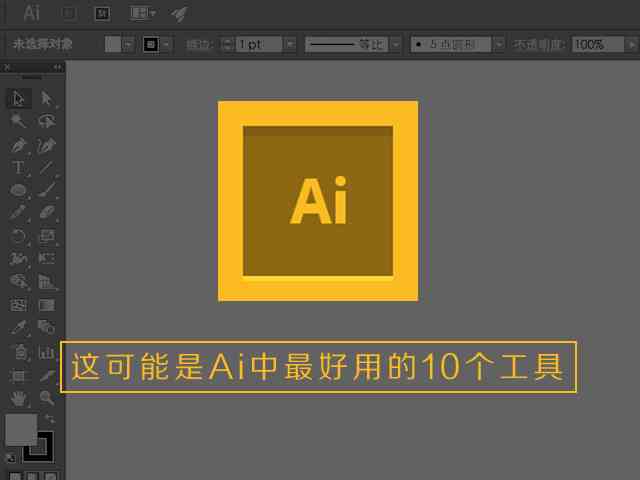This screenshot has width=640, height=480.
Task: Select the Mesh tool
Action: click(x=18, y=304)
